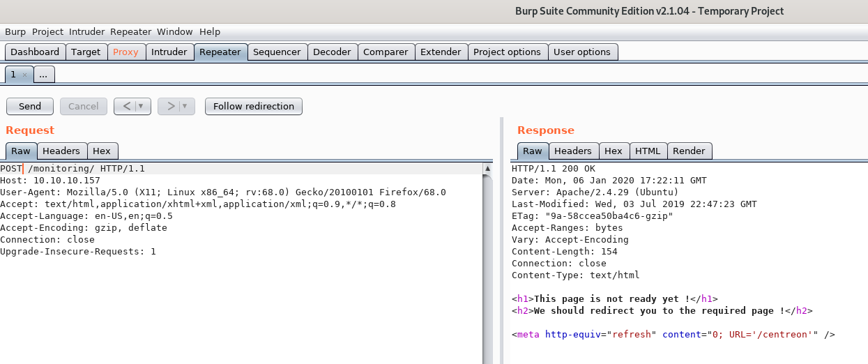Select Repeater request tab 1
This screenshot has height=364, width=868.
click(13, 74)
